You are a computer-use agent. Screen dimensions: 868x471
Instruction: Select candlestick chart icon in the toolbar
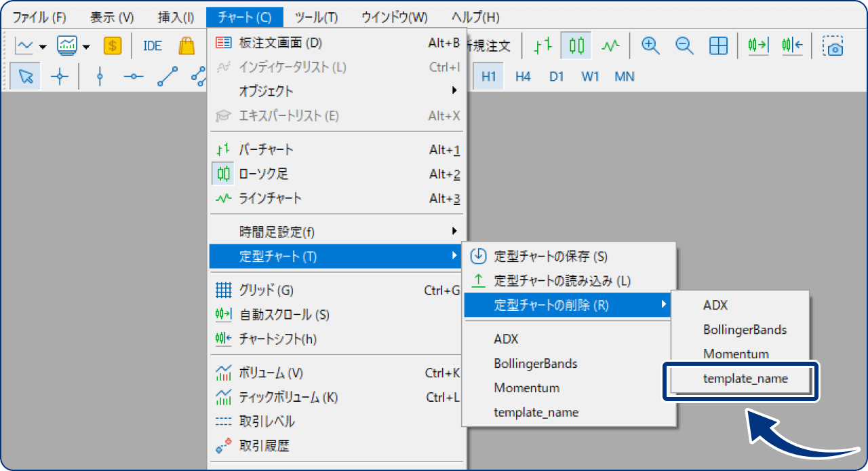coord(576,45)
